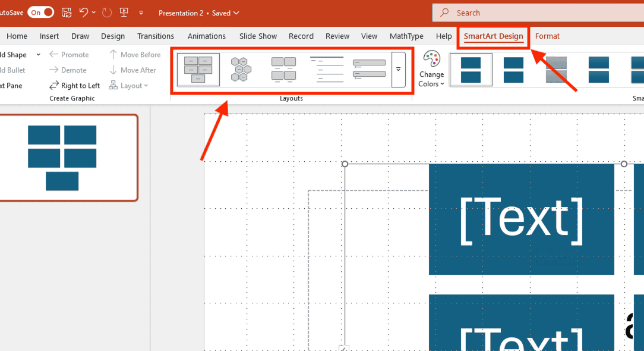Select the slide 1 thumbnail in panel

(x=68, y=158)
